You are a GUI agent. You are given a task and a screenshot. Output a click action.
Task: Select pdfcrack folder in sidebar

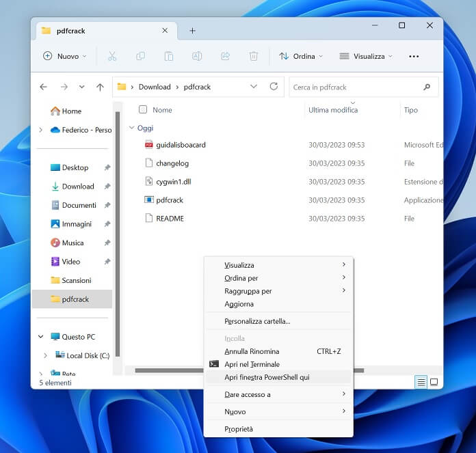click(72, 299)
